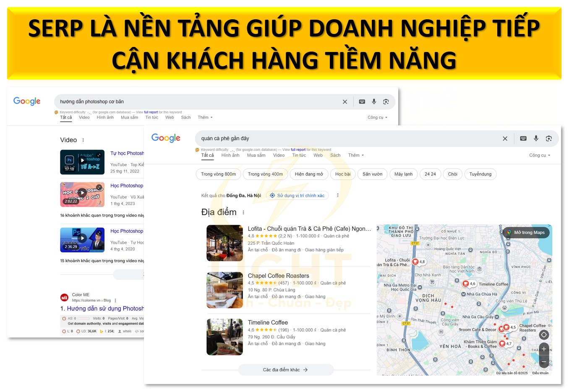Viewport: 569px width, 392px height.
Task: Expand Thêm menu in coffee search tabs
Action: pos(356,155)
